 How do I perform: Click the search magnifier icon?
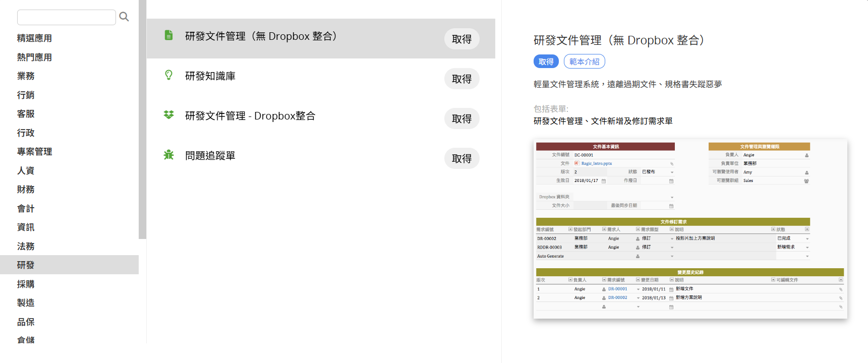pyautogui.click(x=124, y=17)
